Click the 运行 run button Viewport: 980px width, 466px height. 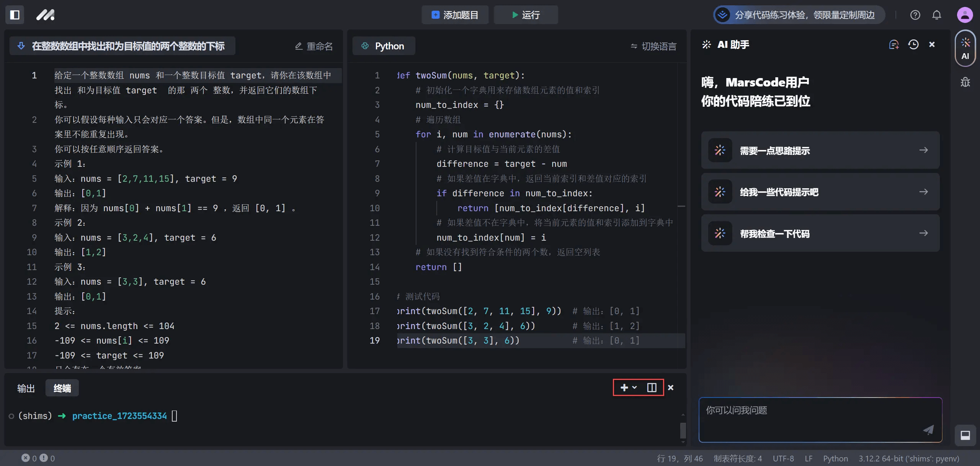click(526, 15)
